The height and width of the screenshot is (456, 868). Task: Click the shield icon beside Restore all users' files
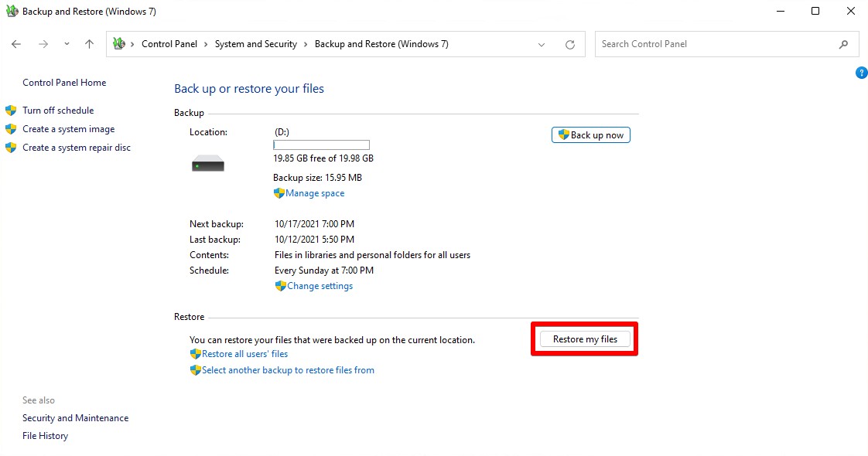click(x=195, y=354)
